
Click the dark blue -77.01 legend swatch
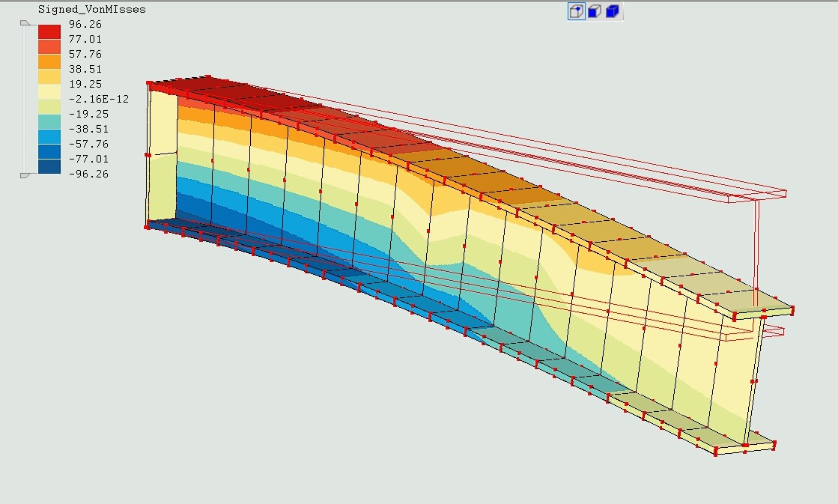tap(49, 166)
